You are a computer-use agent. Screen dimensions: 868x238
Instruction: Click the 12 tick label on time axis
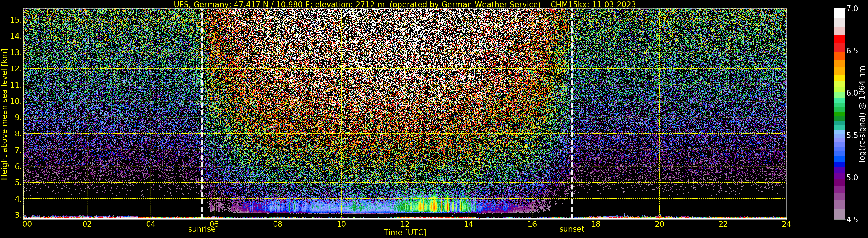tap(405, 224)
